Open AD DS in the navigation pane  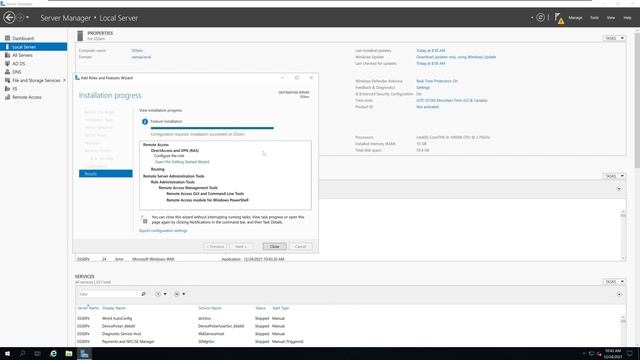pyautogui.click(x=19, y=64)
